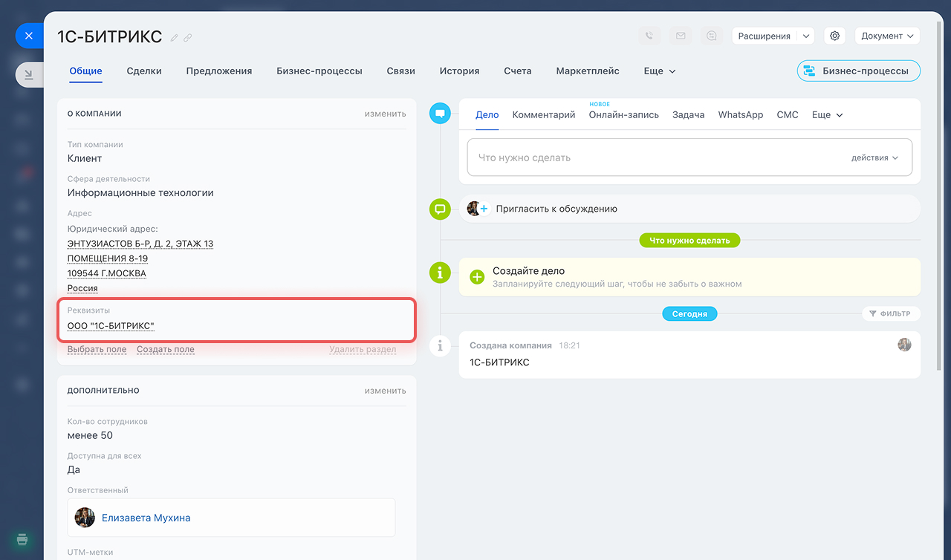Open the Фильтр button
Screen dimensions: 951x560
tap(891, 314)
